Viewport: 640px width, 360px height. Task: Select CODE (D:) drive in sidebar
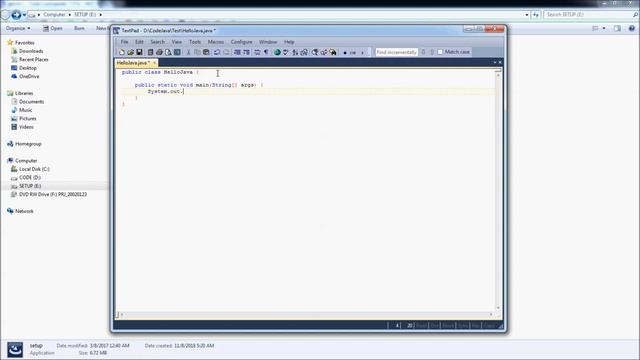pyautogui.click(x=30, y=178)
